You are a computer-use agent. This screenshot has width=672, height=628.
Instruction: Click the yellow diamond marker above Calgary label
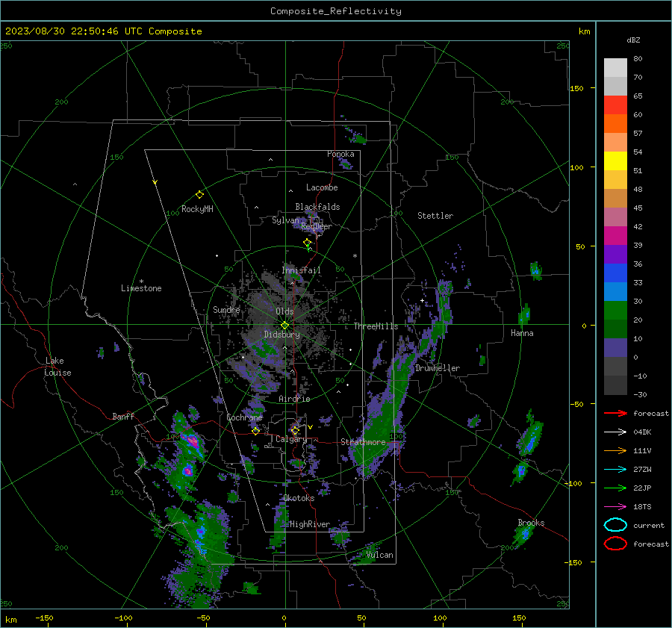tap(295, 430)
